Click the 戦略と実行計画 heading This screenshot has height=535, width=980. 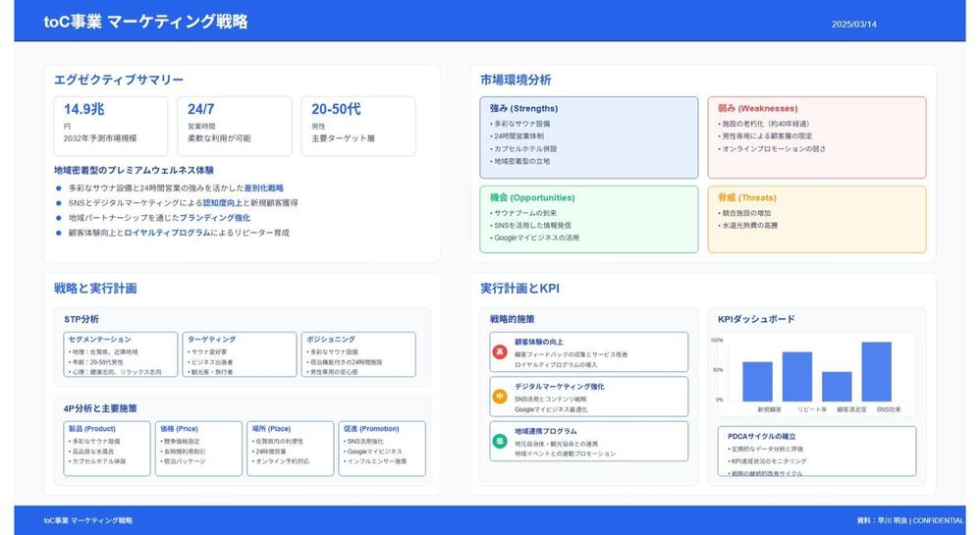pos(95,289)
